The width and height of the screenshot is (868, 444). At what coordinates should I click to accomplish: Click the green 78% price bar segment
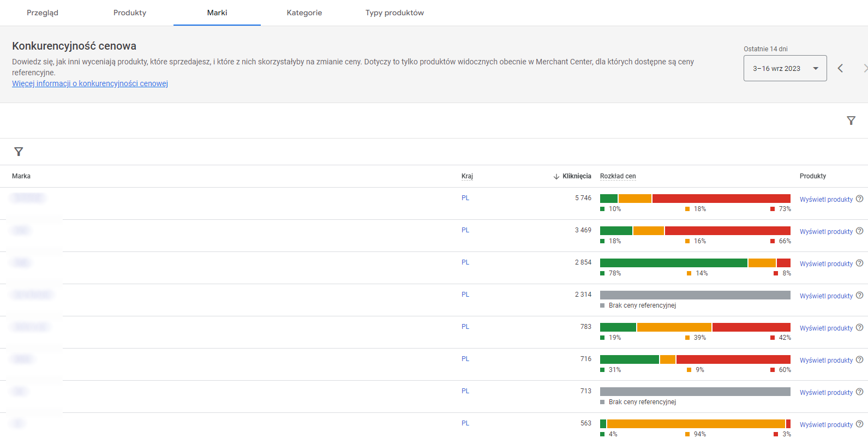pos(674,263)
